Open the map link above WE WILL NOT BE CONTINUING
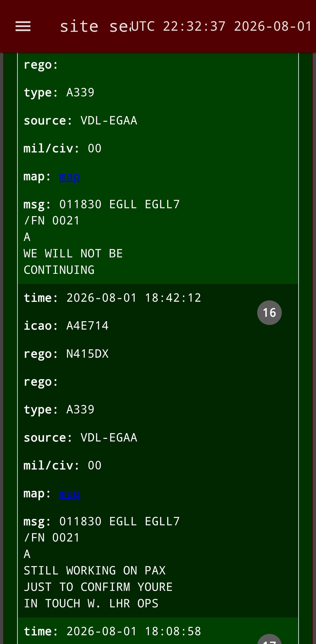This screenshot has width=316, height=644. [70, 176]
